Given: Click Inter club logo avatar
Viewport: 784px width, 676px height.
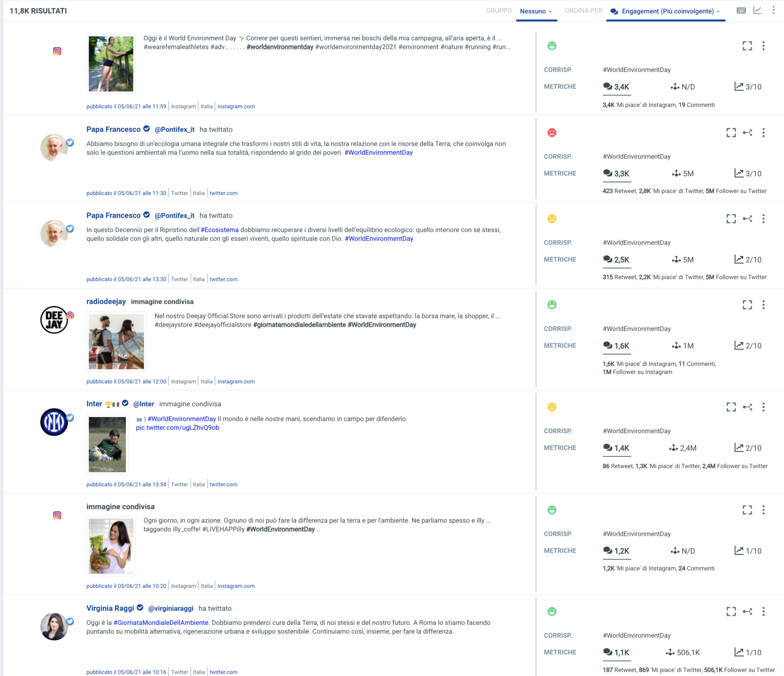Looking at the screenshot, I should (54, 422).
